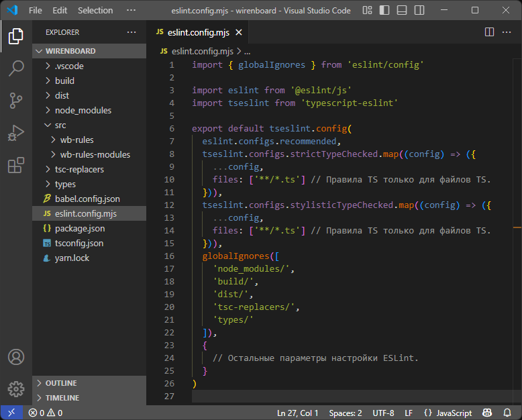Open the Run and Debug view
522x420 pixels.
click(16, 133)
